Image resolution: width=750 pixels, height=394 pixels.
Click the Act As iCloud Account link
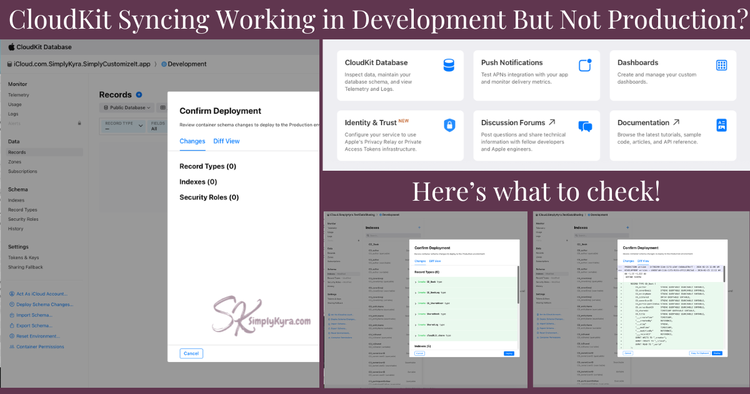click(x=42, y=294)
